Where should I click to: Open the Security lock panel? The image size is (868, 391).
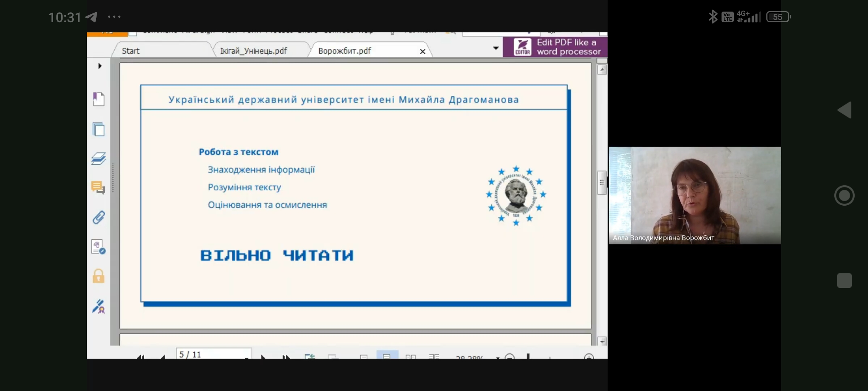point(98,277)
